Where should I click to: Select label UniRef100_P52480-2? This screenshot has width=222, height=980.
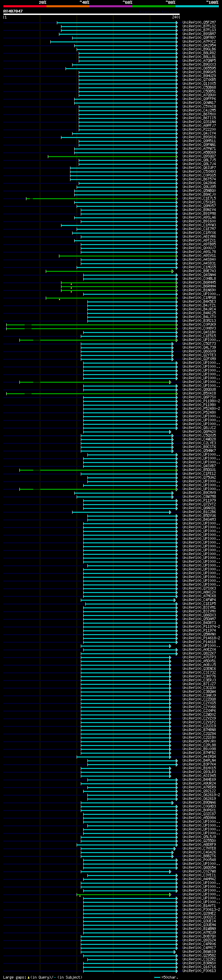click(x=201, y=408)
